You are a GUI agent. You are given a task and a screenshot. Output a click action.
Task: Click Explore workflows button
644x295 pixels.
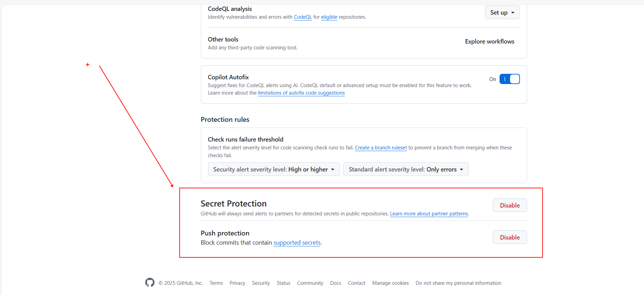coord(489,42)
